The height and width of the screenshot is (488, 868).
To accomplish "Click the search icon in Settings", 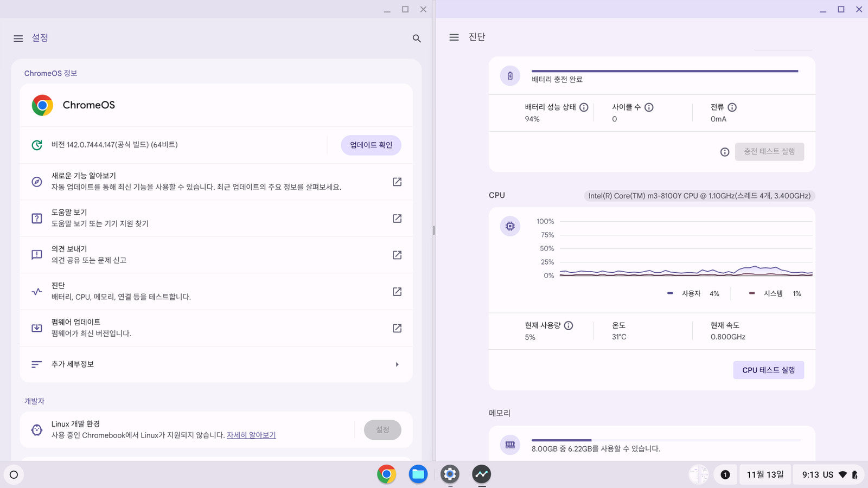I will click(x=417, y=38).
